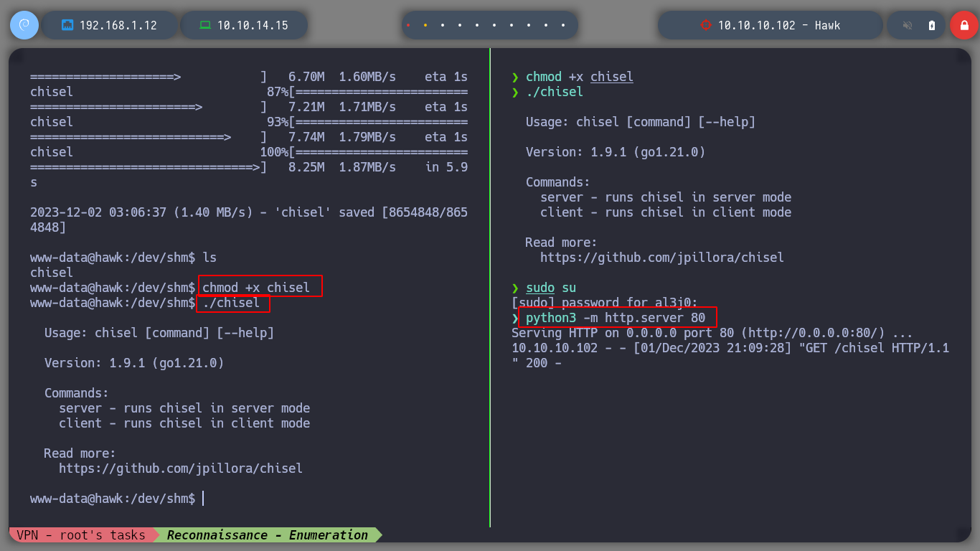Click the wget timestamp '2023-12-02 03:06:37'
Viewport: 980px width, 551px height.
coord(98,212)
